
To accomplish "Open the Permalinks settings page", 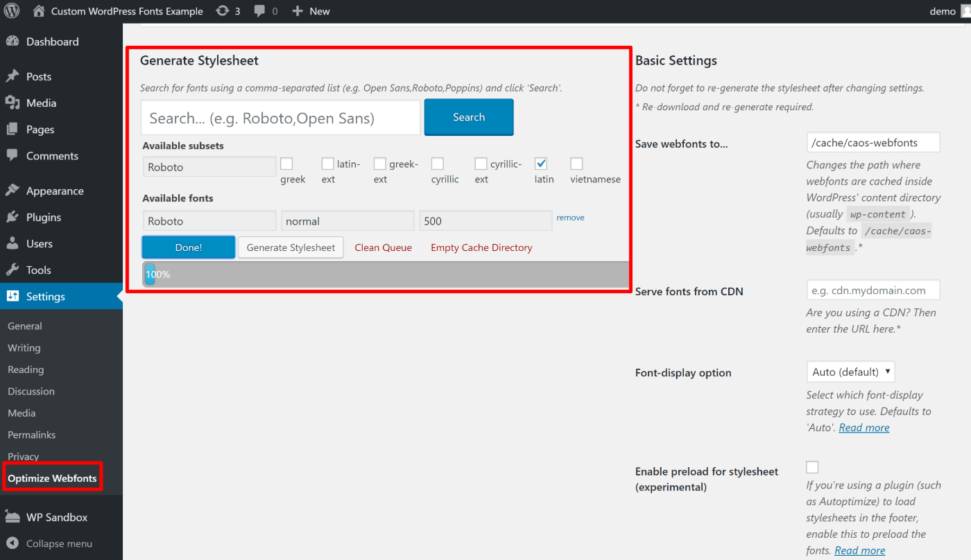I will (x=30, y=434).
